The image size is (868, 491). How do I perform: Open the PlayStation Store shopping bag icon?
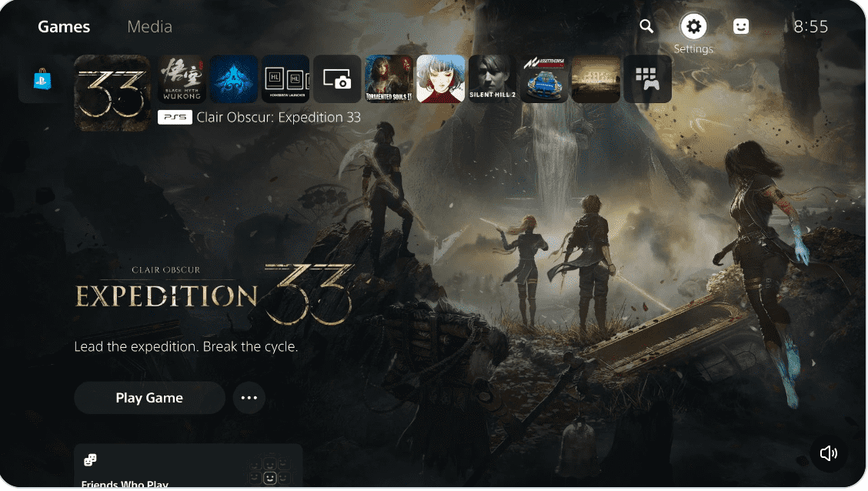(x=42, y=79)
